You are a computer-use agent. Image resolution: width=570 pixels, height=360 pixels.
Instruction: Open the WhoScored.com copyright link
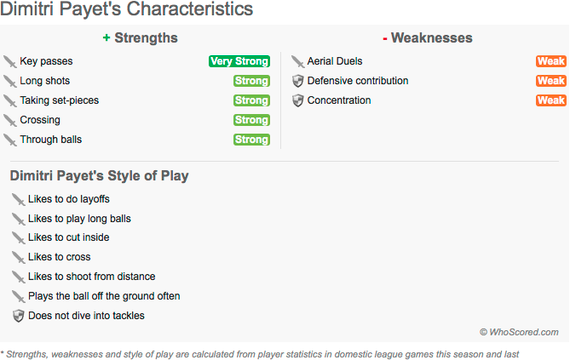[x=519, y=332]
